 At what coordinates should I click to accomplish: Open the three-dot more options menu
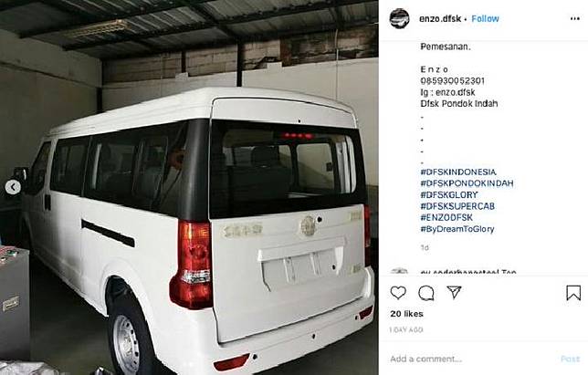575,19
